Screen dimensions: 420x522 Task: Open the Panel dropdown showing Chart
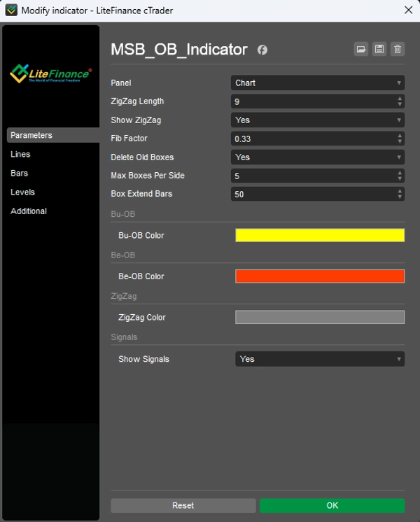[x=317, y=83]
